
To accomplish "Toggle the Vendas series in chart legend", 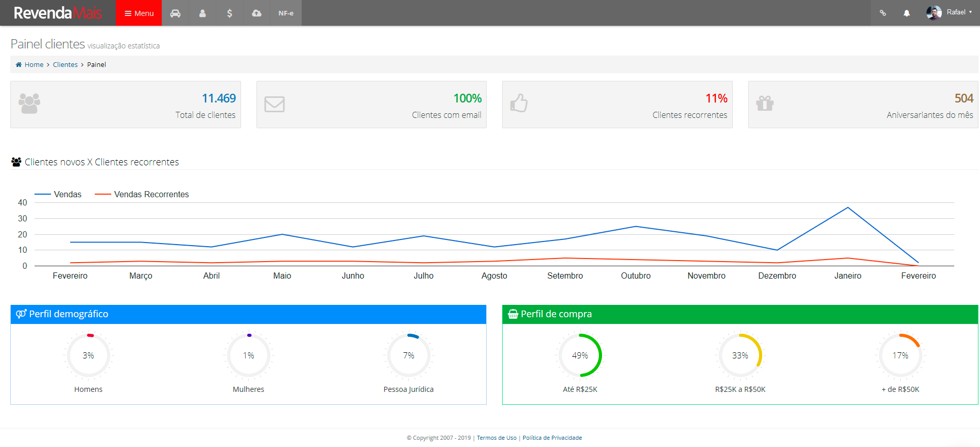I will [x=67, y=195].
